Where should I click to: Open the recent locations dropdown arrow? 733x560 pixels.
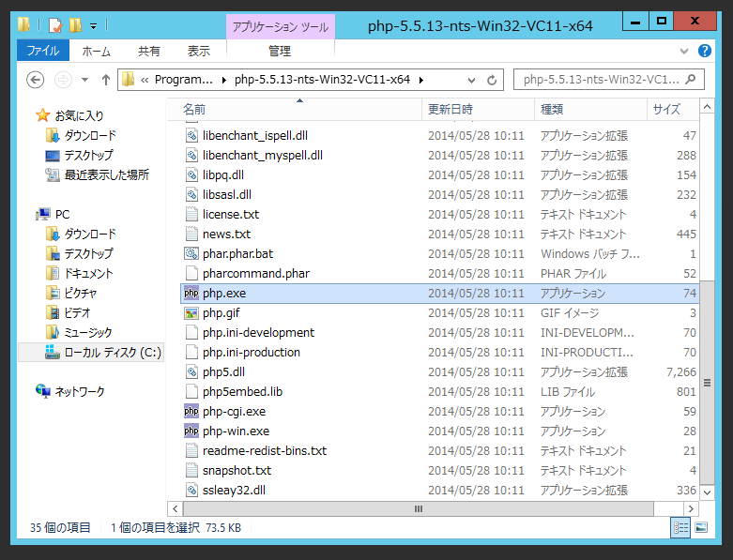84,80
